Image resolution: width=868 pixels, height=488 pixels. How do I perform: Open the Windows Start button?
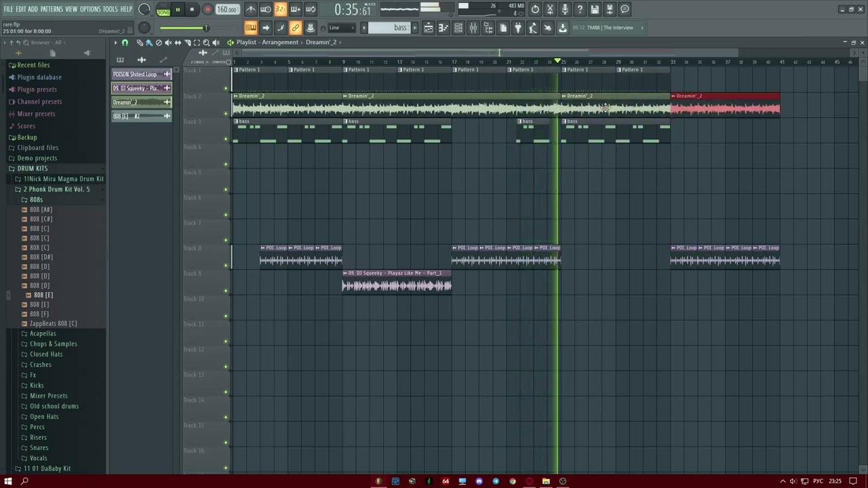(8, 481)
